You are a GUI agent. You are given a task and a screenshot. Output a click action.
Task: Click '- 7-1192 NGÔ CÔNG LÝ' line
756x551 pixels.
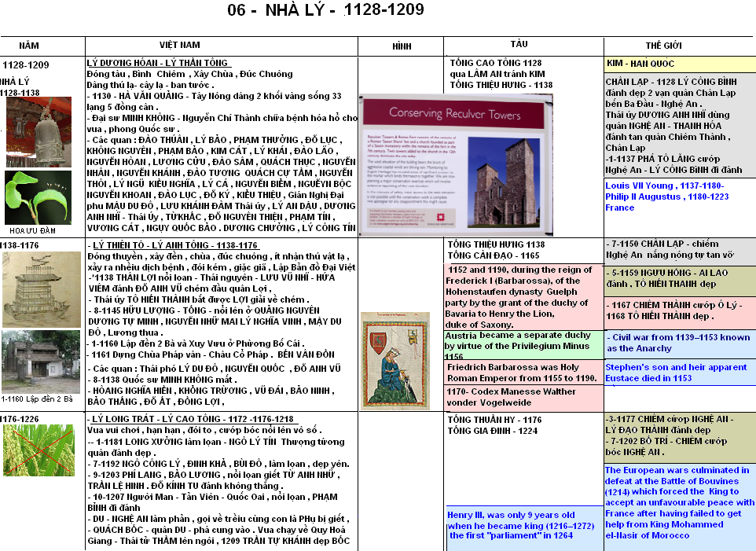pyautogui.click(x=218, y=464)
